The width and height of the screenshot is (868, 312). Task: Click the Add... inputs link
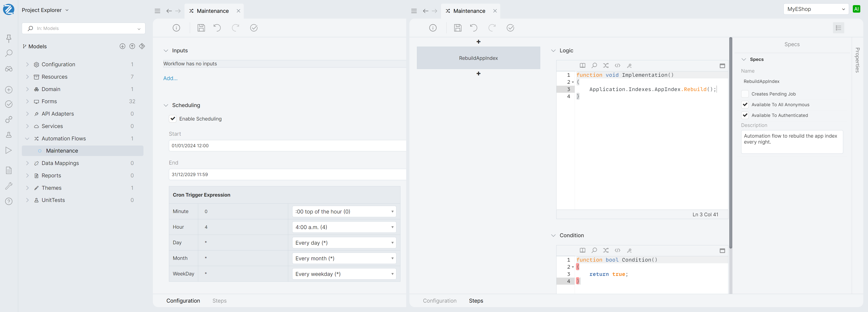pyautogui.click(x=170, y=78)
